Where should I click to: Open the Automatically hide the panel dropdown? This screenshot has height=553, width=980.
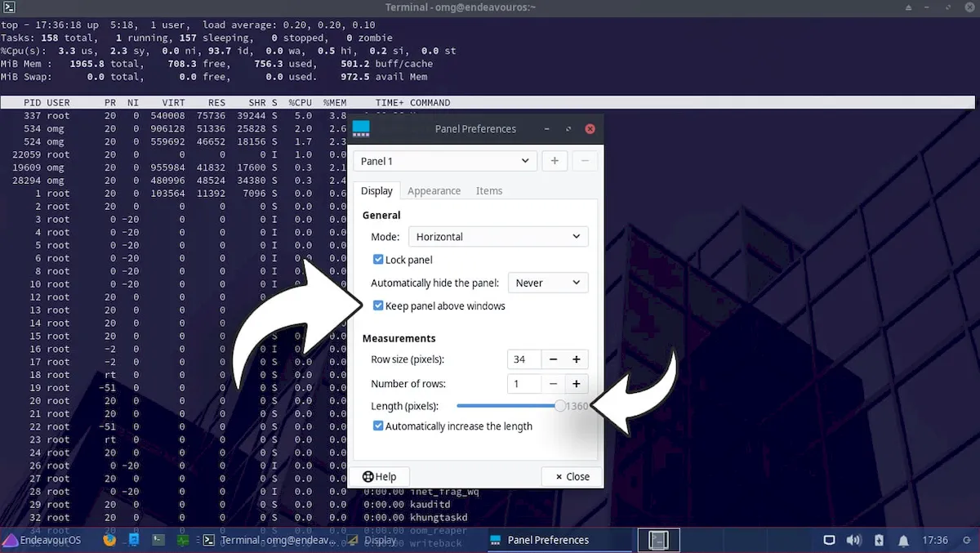click(x=548, y=283)
